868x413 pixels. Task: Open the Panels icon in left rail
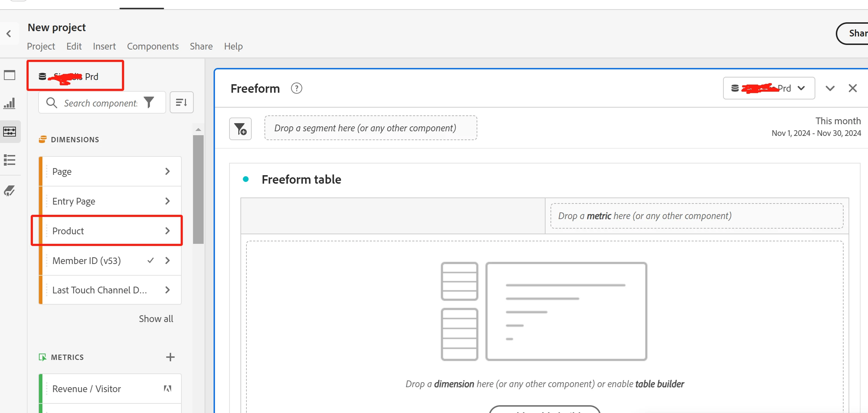(10, 75)
